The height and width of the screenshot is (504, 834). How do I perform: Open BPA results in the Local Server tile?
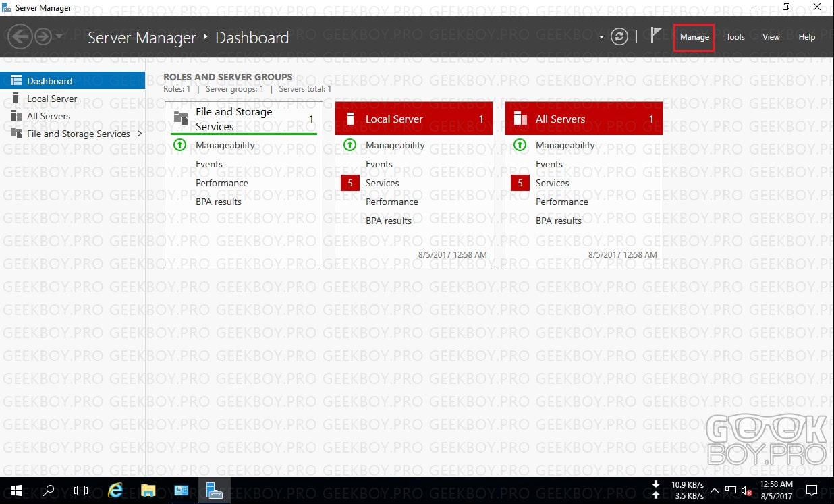click(389, 221)
